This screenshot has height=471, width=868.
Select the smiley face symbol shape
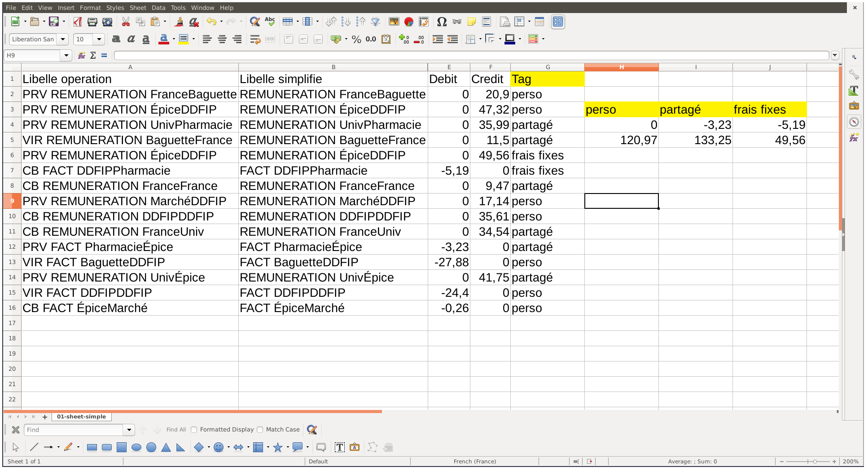point(219,447)
